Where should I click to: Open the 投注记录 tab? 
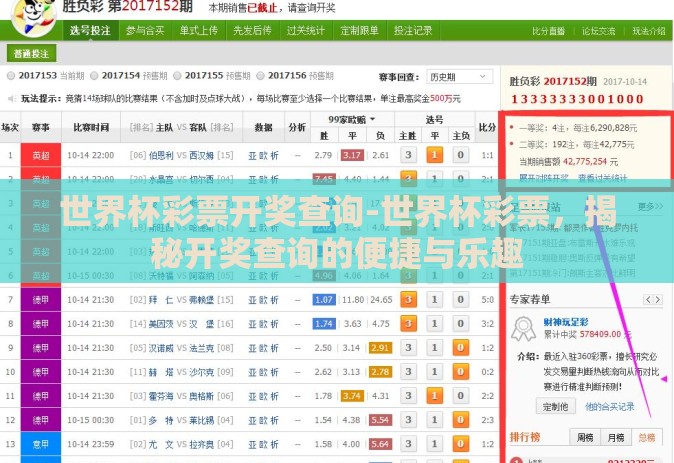[x=413, y=31]
